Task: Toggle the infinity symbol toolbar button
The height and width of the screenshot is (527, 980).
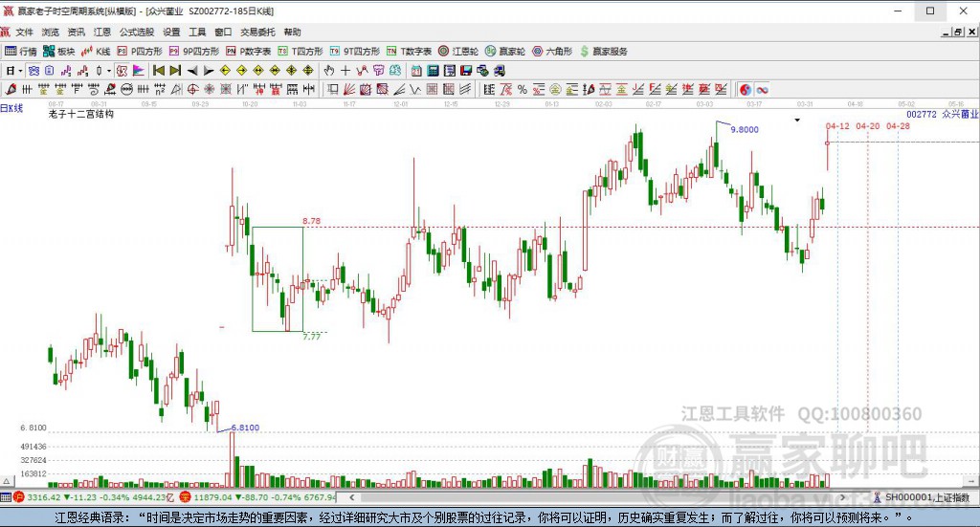Action: coord(762,90)
